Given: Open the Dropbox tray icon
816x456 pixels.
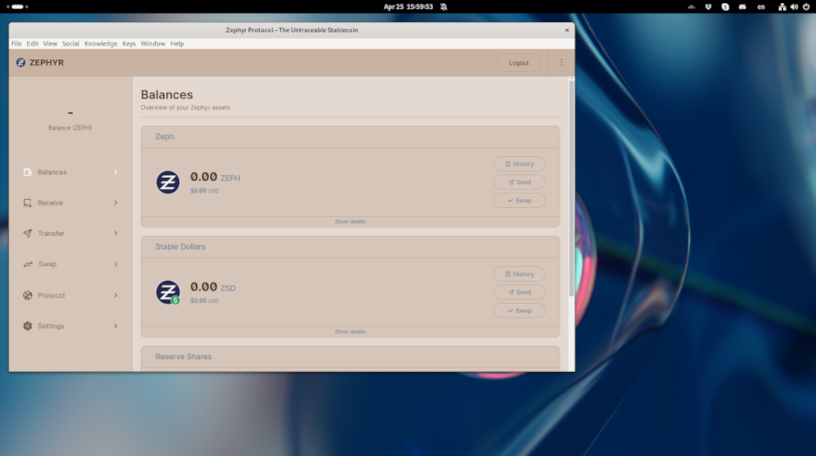Looking at the screenshot, I should [708, 7].
